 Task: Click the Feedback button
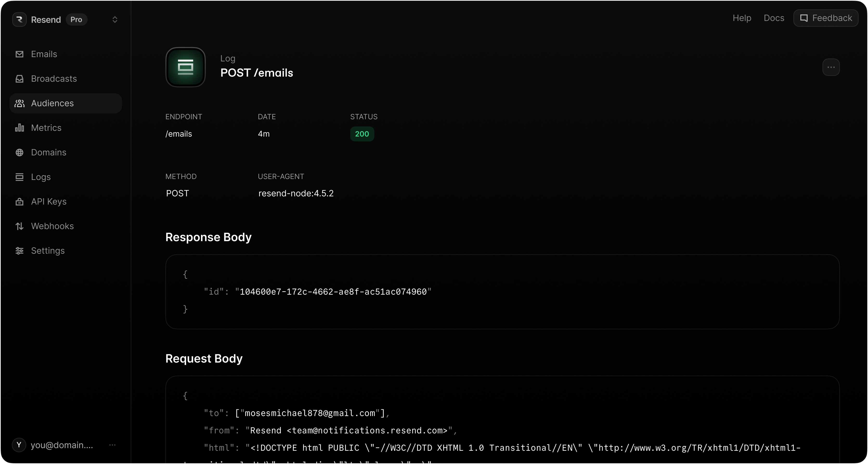[x=826, y=18]
